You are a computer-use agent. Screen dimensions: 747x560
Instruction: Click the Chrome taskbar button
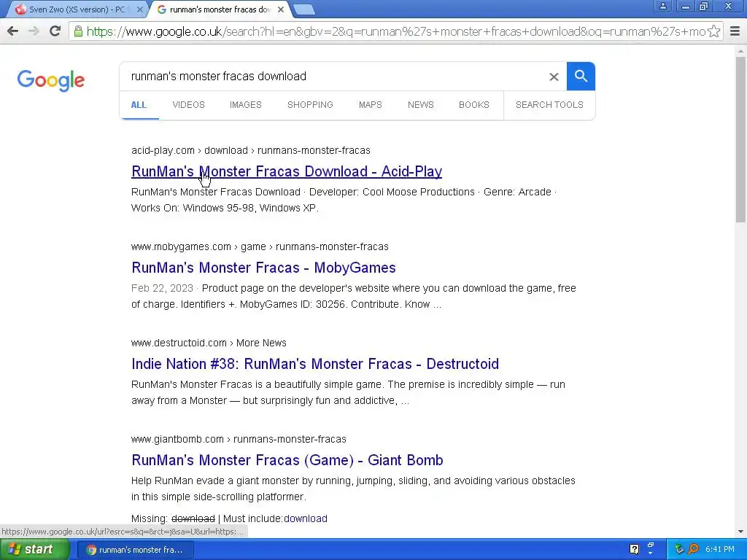[x=135, y=550]
